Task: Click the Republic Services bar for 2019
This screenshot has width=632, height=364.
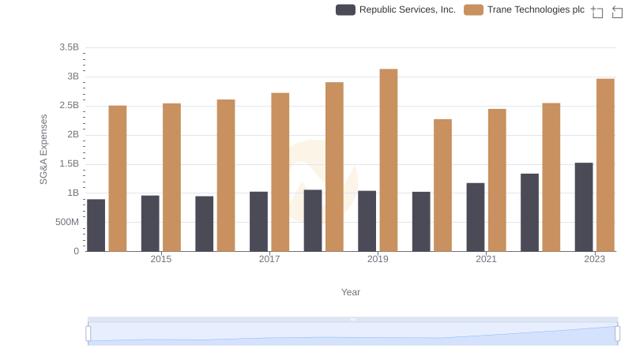Action: (x=367, y=221)
